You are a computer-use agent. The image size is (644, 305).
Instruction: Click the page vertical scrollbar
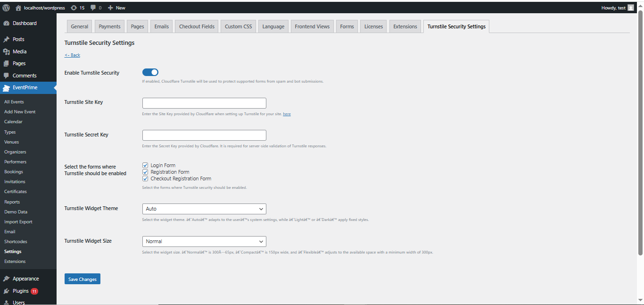tap(640, 132)
